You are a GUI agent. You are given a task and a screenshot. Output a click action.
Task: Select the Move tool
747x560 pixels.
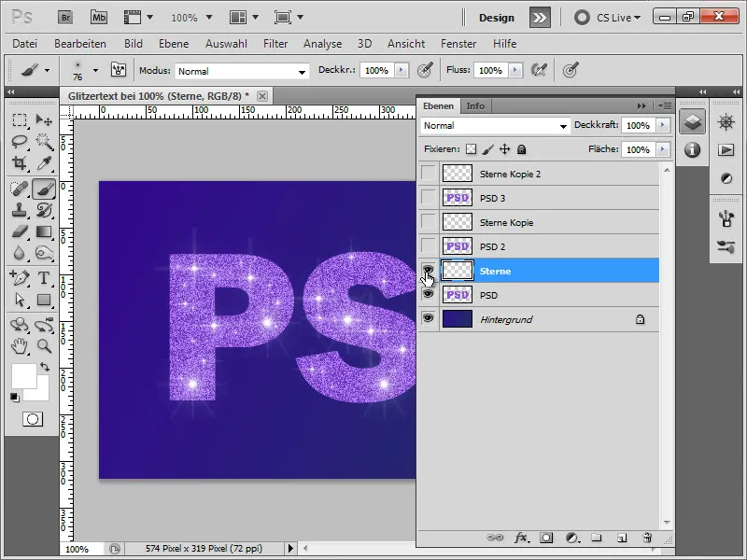44,120
